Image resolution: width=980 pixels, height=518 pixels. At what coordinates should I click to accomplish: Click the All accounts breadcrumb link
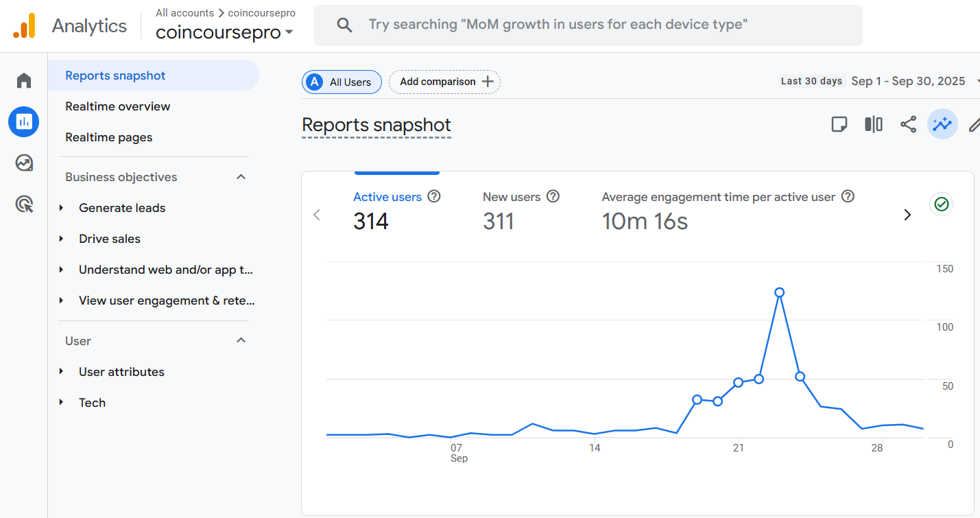coord(184,13)
